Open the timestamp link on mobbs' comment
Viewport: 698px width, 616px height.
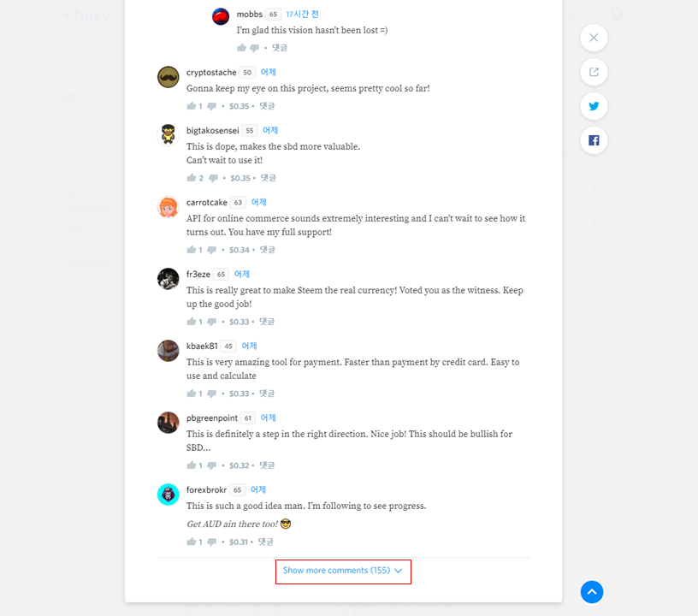(x=302, y=15)
